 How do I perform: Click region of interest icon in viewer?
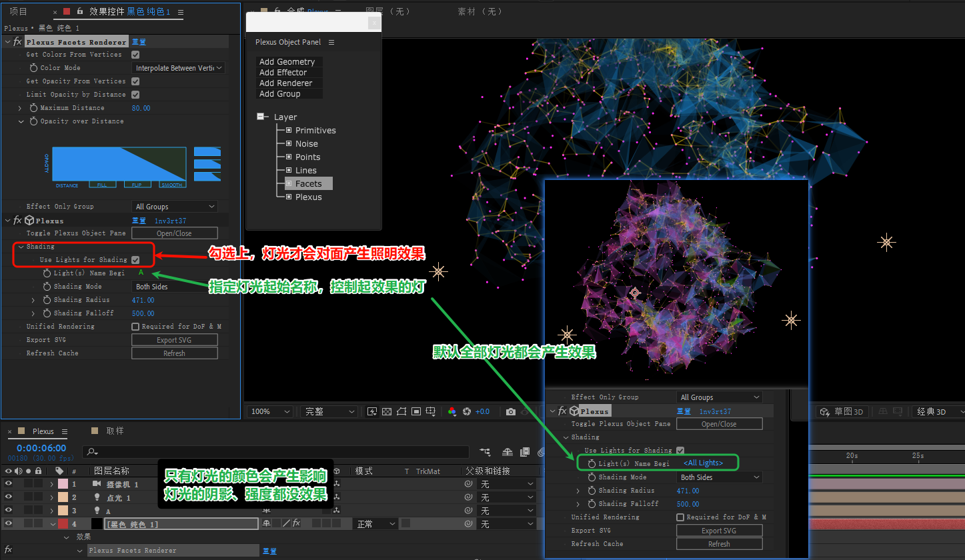coord(416,412)
